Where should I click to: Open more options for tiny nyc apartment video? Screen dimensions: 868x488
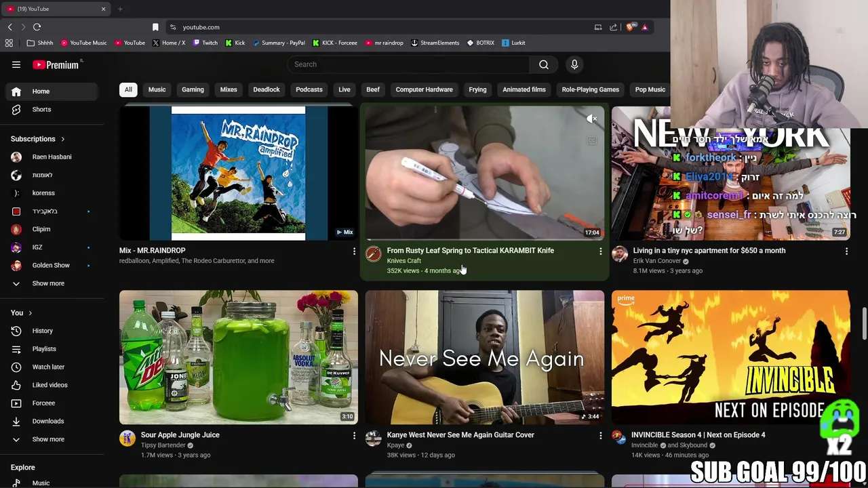pos(846,251)
